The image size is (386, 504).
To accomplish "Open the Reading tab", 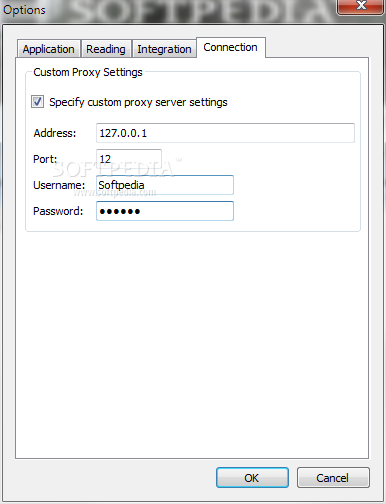I will coord(106,49).
